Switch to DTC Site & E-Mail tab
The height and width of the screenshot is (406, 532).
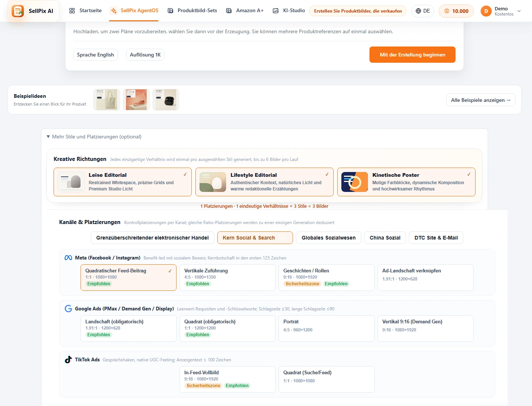[436, 238]
